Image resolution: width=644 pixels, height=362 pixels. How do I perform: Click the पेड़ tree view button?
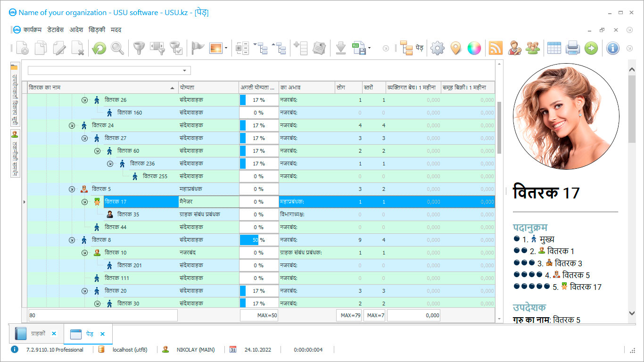[412, 48]
